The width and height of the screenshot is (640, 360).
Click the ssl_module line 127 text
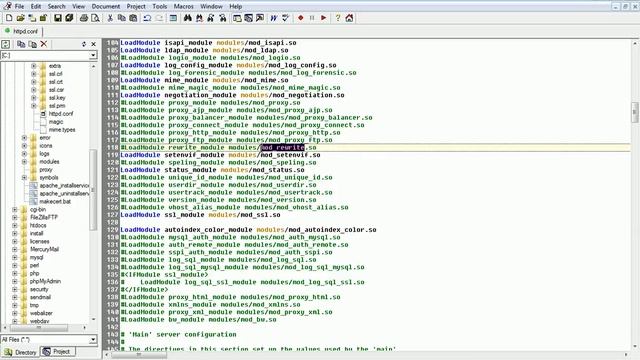tap(200, 215)
